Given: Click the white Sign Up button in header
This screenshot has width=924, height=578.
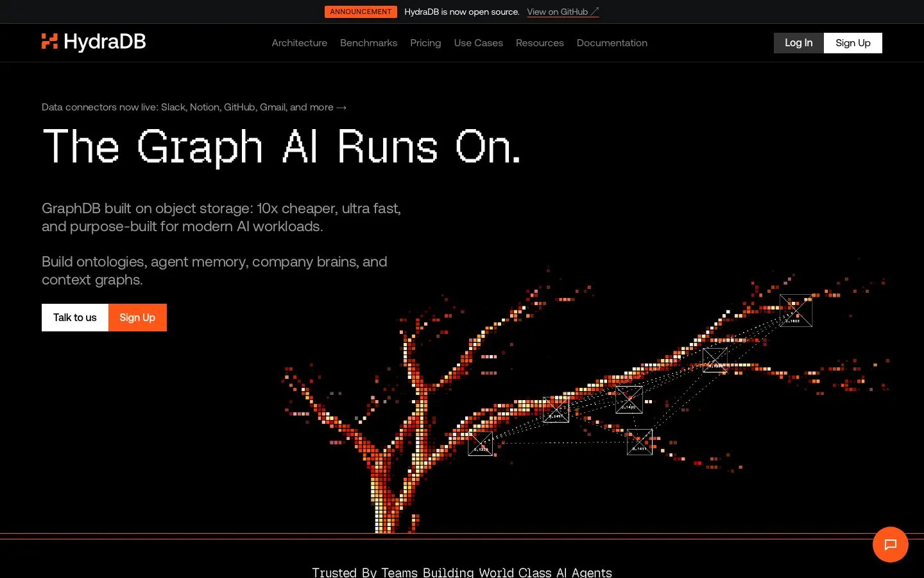Looking at the screenshot, I should (x=853, y=43).
